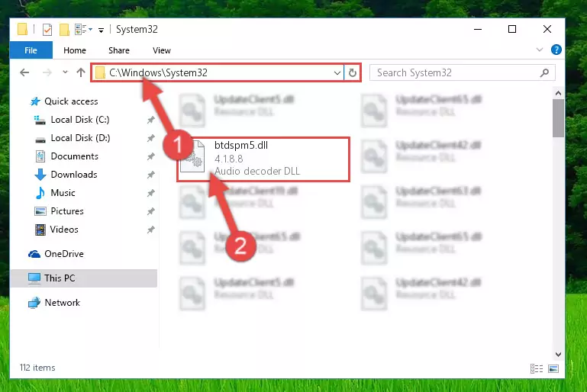
Task: Click the Audio decoder DLL description text
Action: click(257, 172)
